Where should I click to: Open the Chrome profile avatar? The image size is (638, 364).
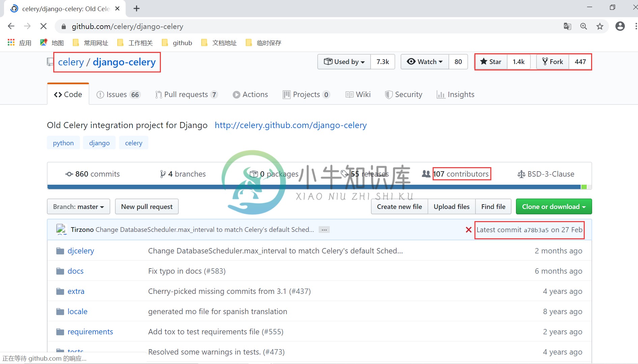[620, 26]
